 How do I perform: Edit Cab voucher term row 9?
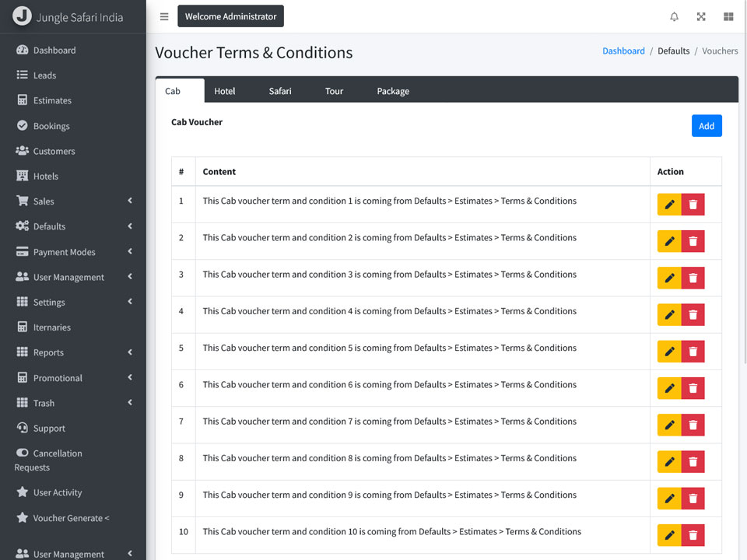(x=669, y=498)
